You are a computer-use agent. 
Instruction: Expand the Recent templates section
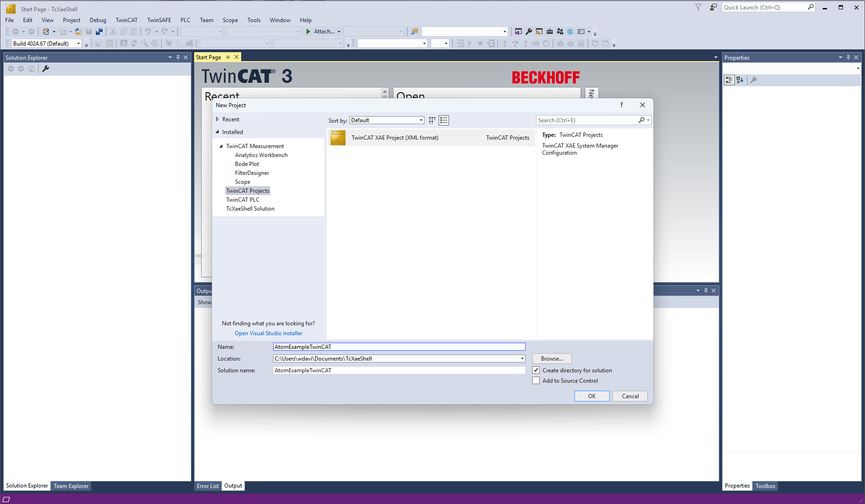click(x=217, y=119)
